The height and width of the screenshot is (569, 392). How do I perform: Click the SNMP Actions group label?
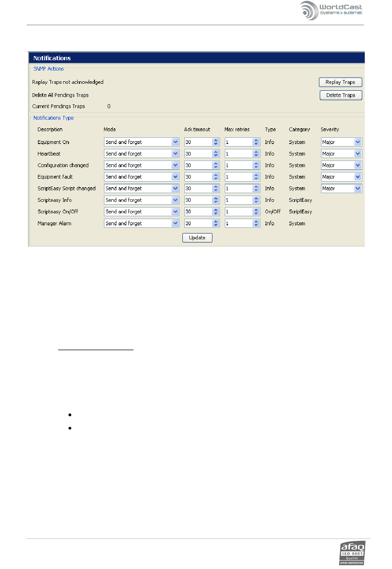click(49, 69)
